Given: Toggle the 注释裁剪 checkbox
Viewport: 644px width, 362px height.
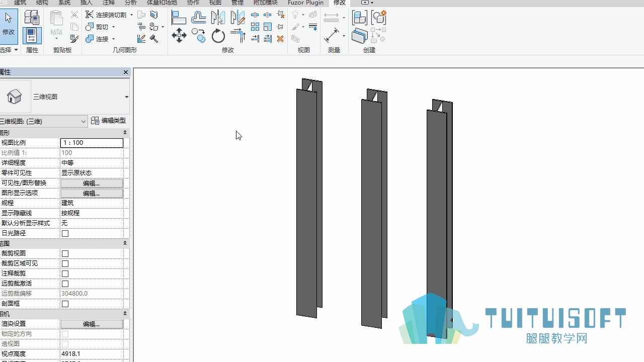Looking at the screenshot, I should pos(65,274).
